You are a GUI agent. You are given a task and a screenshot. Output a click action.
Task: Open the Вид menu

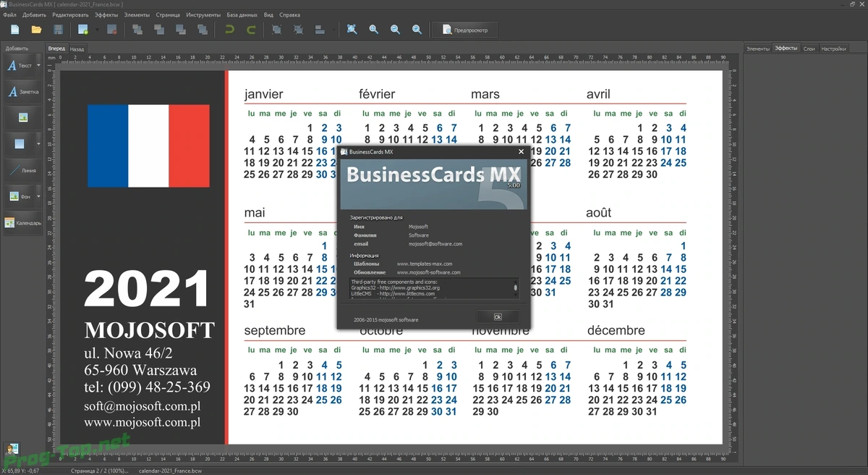tap(268, 14)
